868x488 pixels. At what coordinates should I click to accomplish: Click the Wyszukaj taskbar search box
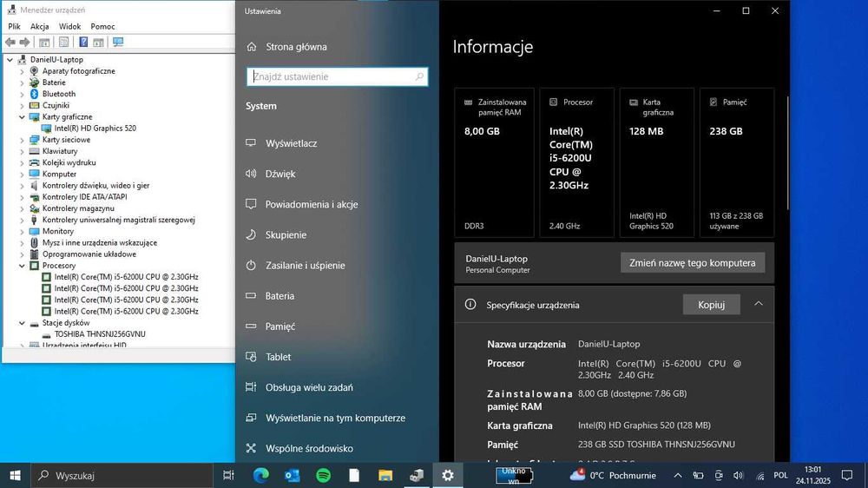[x=122, y=475]
